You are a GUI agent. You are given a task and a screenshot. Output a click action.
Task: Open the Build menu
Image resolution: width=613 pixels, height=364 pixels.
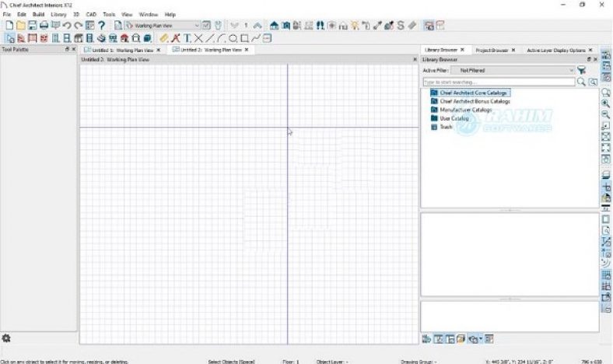38,15
